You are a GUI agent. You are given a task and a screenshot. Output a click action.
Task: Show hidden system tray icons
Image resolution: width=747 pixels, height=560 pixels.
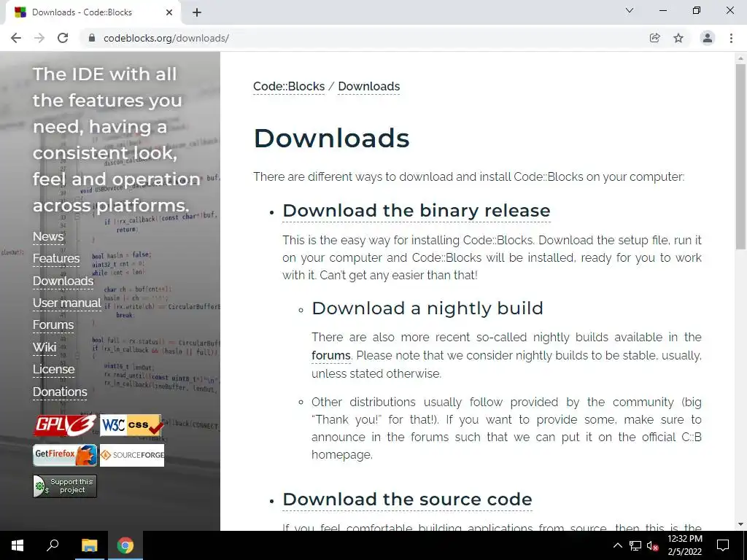[x=617, y=545]
